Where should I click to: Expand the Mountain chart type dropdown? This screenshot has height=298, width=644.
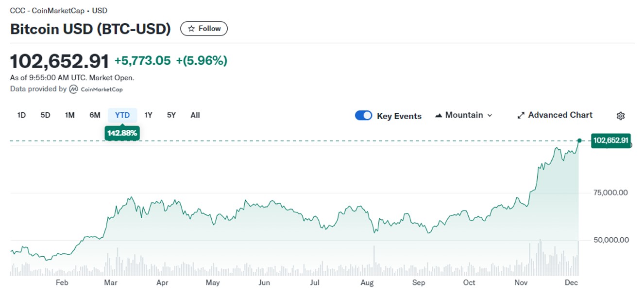(x=490, y=115)
